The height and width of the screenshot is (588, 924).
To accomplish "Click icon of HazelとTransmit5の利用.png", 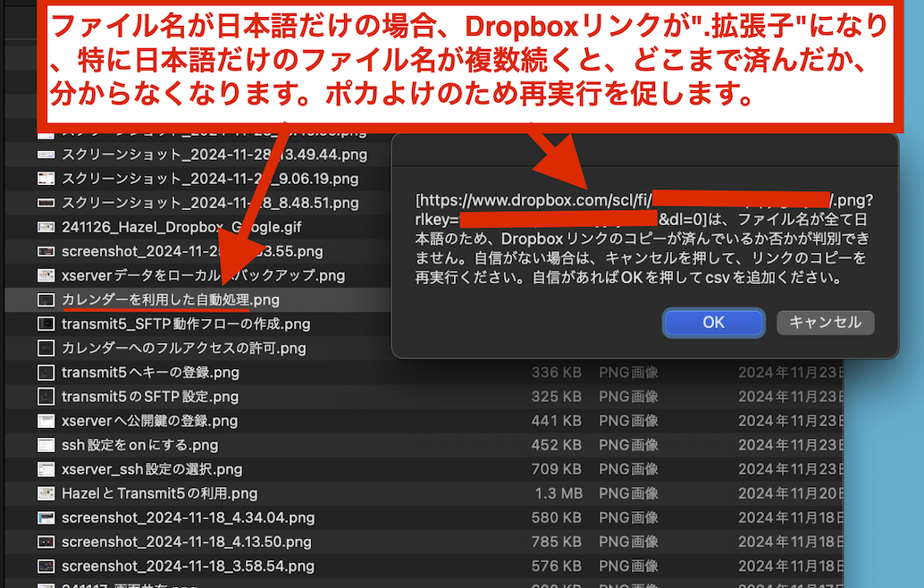I will coord(46,493).
